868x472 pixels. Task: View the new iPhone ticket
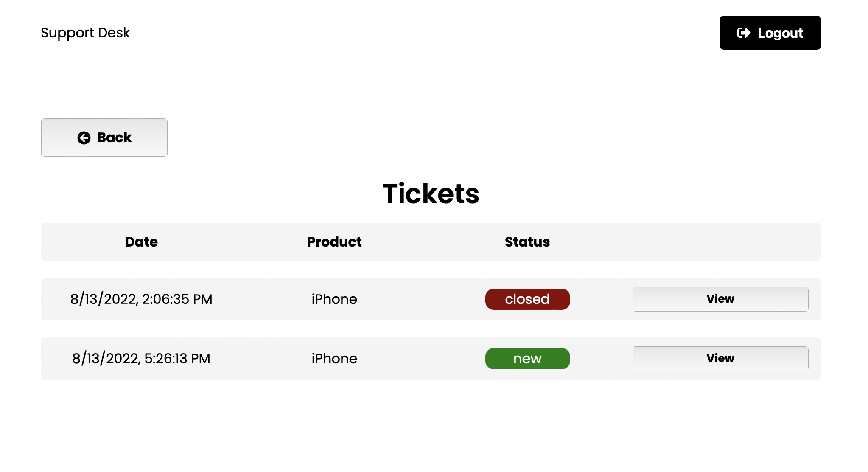[720, 359]
